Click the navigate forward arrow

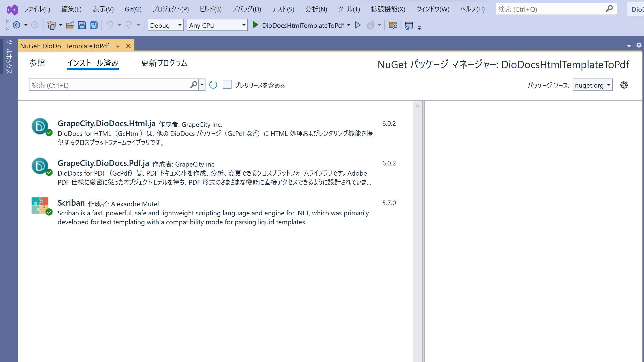(35, 25)
